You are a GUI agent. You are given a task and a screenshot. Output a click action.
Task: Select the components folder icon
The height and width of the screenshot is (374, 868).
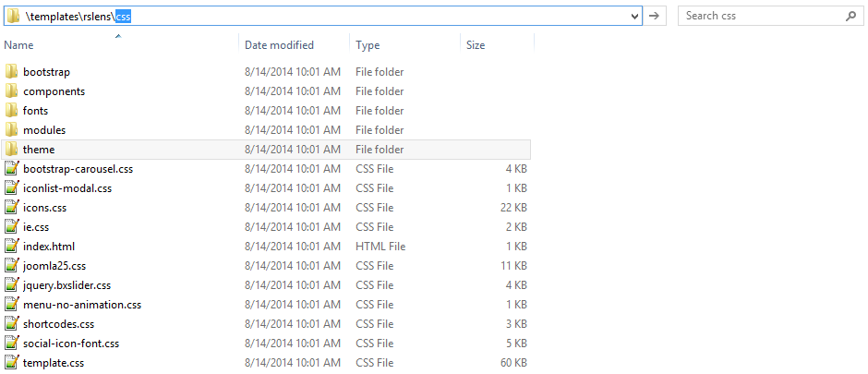pos(12,90)
